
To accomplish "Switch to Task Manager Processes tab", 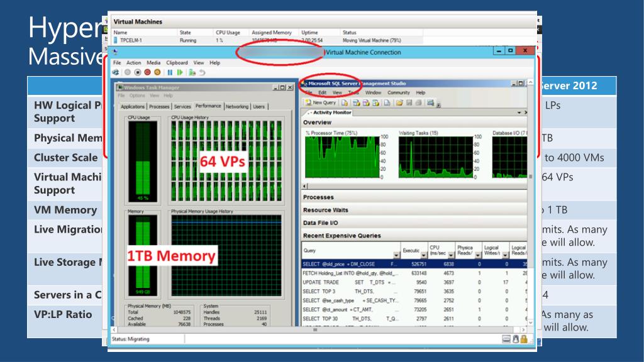I will point(159,107).
